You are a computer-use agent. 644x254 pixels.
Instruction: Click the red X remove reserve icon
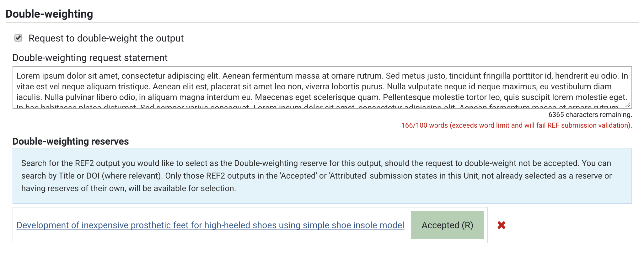501,225
